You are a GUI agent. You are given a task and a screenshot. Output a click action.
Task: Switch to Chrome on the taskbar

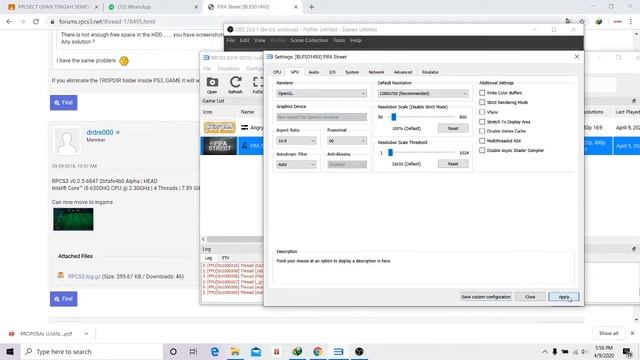click(x=318, y=351)
